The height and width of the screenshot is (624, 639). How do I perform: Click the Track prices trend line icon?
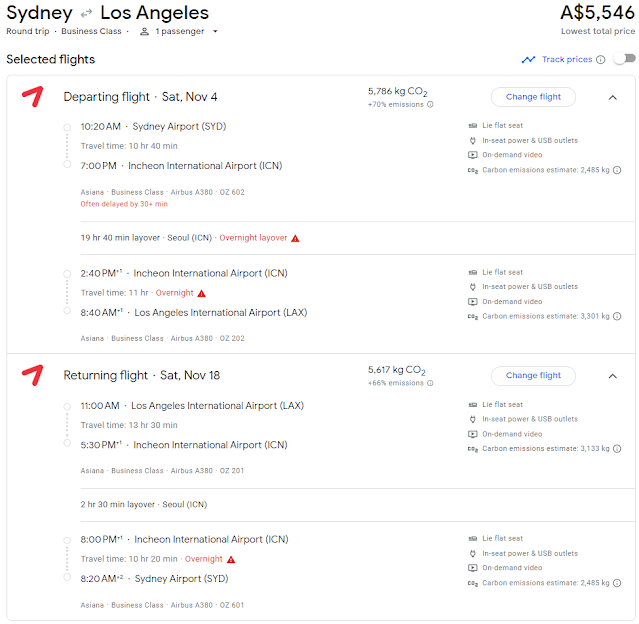click(x=528, y=60)
